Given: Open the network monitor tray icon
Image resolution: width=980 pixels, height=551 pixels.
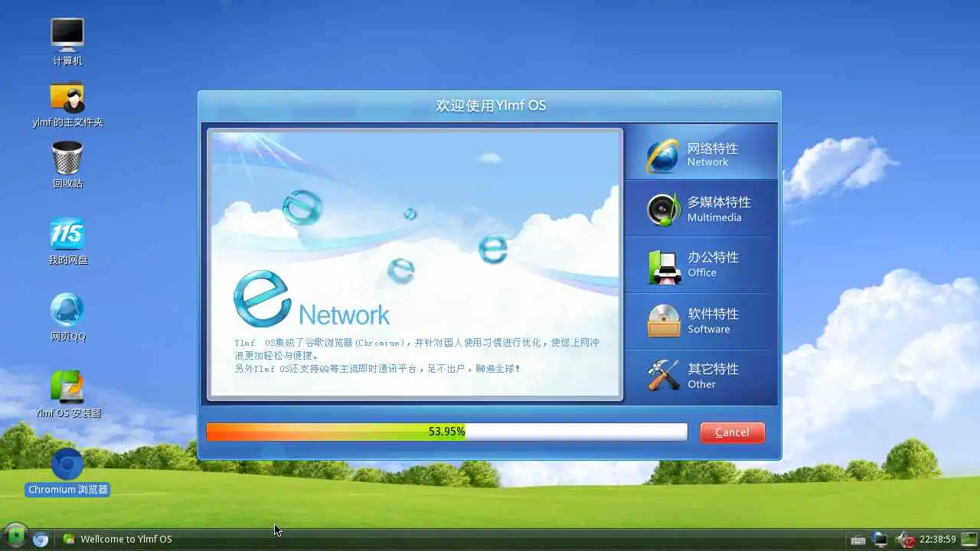Looking at the screenshot, I should tap(880, 540).
